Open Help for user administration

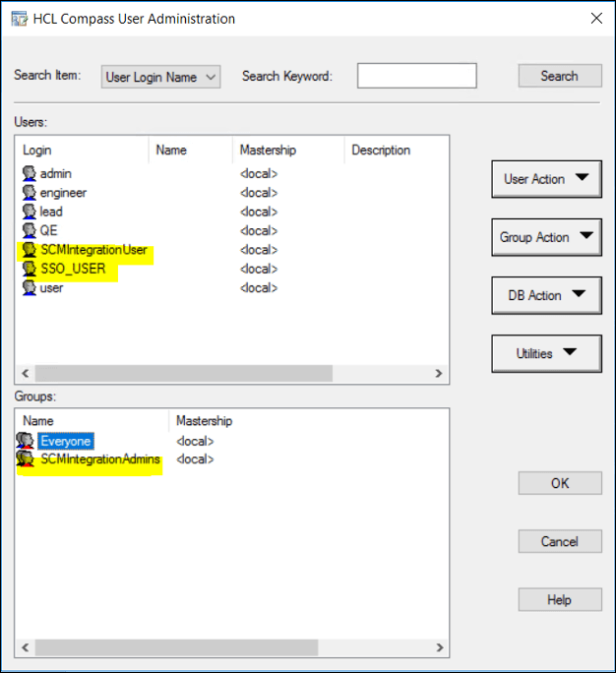[560, 599]
